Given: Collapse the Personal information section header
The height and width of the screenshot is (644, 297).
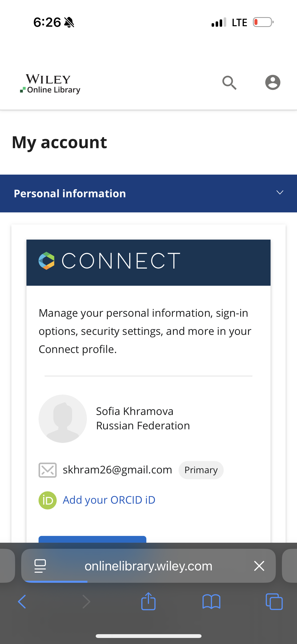Looking at the screenshot, I should [x=70, y=194].
